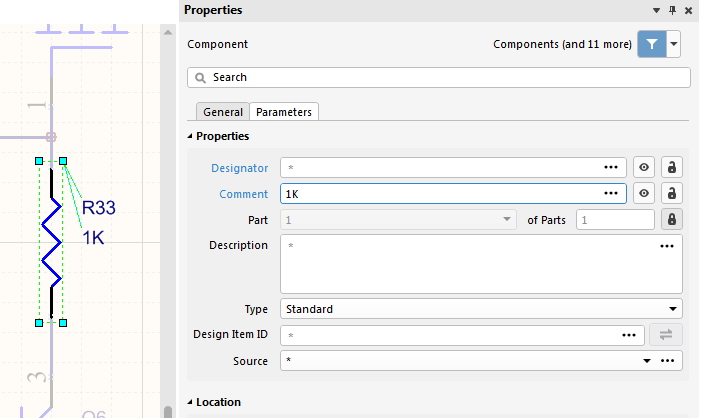This screenshot has height=418, width=702.
Task: Switch to the Parameters tab
Action: pos(284,112)
